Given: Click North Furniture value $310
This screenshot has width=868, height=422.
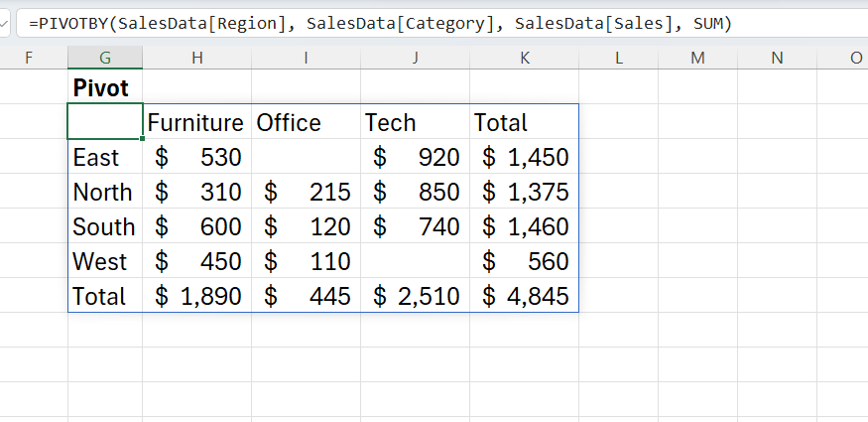Looking at the screenshot, I should (197, 191).
